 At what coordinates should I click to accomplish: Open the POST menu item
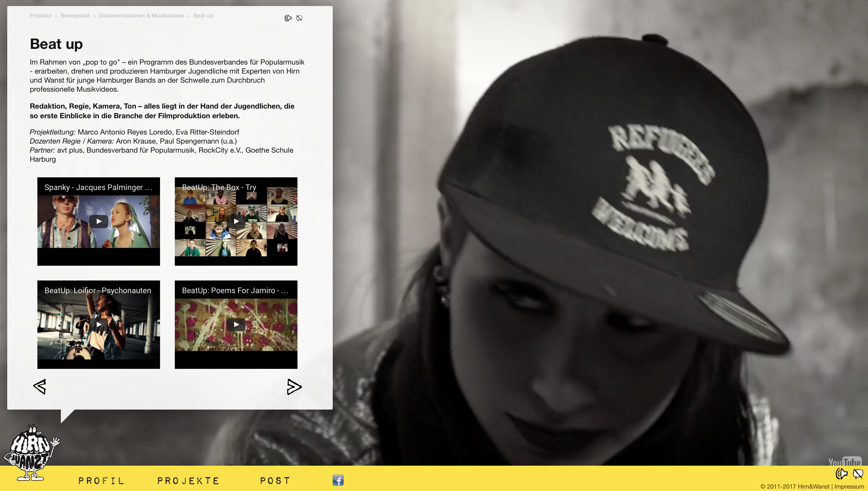point(275,480)
